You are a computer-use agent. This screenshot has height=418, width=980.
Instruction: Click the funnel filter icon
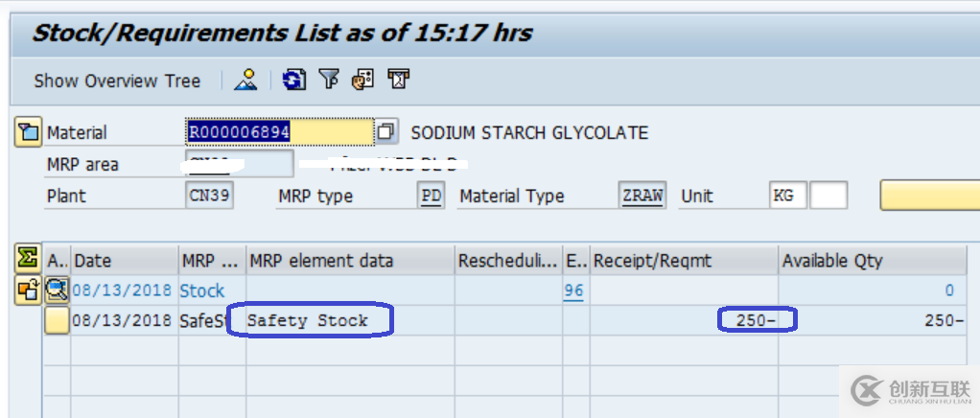pyautogui.click(x=329, y=80)
